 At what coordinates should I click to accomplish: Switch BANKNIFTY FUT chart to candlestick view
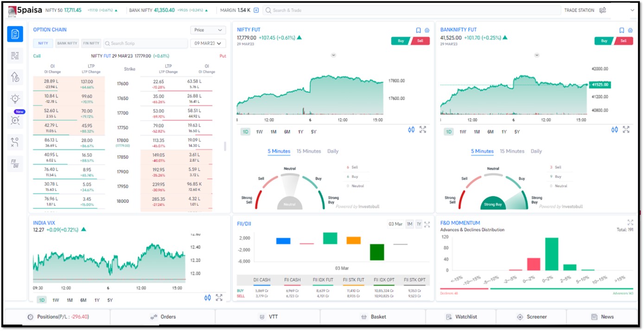pyautogui.click(x=614, y=130)
